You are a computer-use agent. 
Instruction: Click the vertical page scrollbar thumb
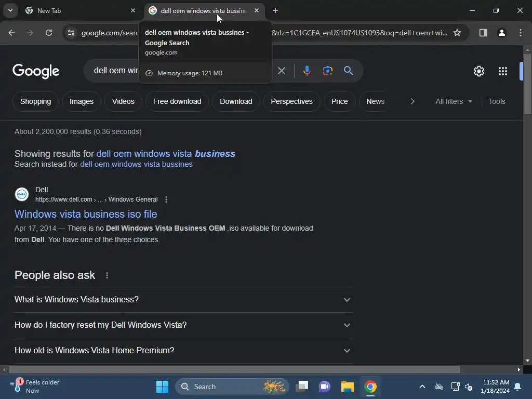tap(527, 84)
